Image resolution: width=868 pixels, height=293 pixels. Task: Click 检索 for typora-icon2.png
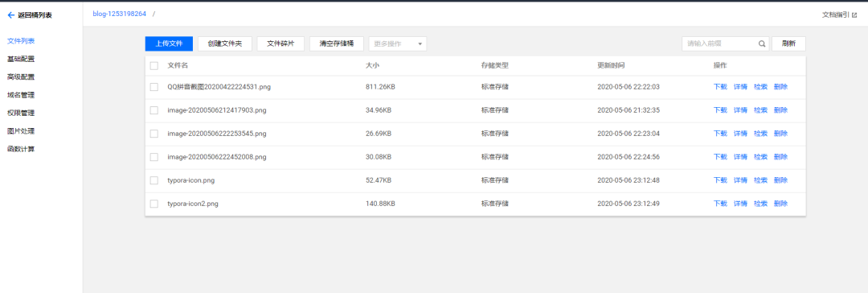pyautogui.click(x=760, y=204)
